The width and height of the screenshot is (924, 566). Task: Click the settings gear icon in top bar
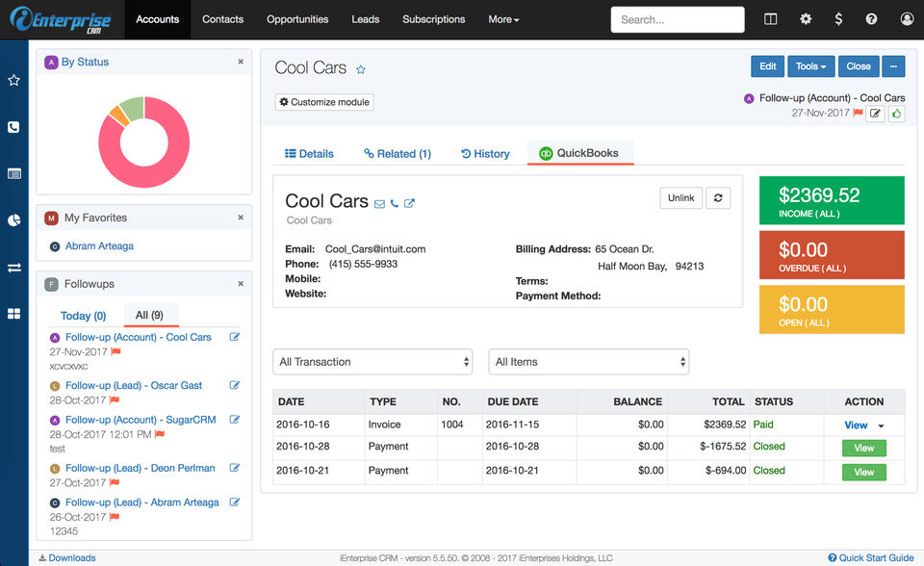coord(806,19)
